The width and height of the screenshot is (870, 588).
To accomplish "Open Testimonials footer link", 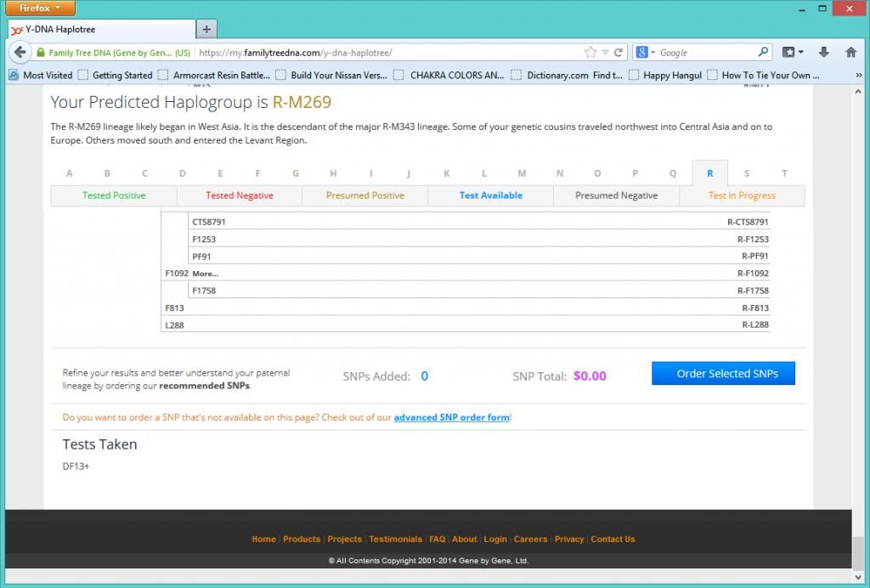I will coord(395,540).
